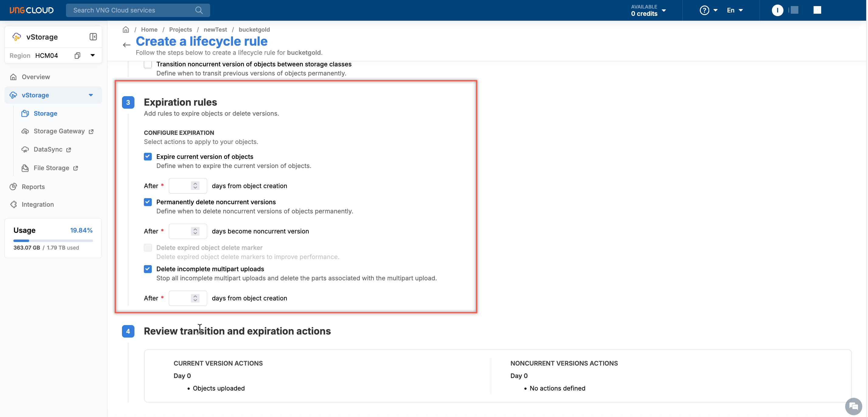Go to bucketgold breadcrumb link
Image resolution: width=868 pixels, height=417 pixels.
pos(254,30)
